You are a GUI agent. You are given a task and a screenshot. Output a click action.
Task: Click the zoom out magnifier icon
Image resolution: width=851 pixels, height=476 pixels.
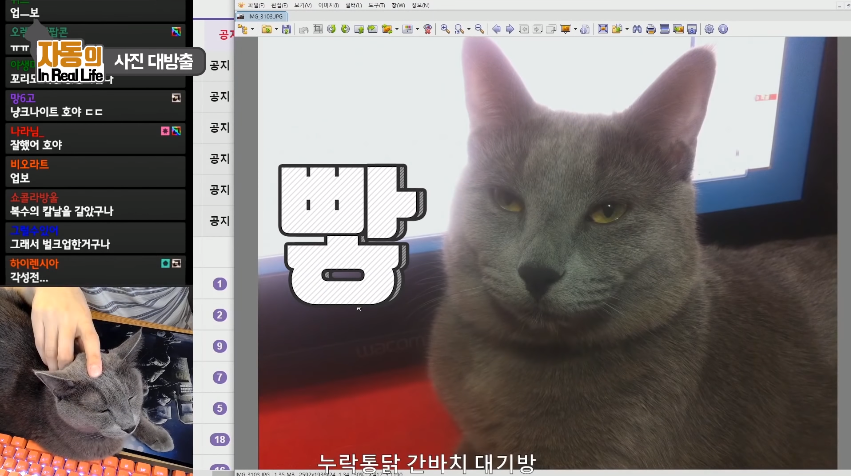pos(480,29)
